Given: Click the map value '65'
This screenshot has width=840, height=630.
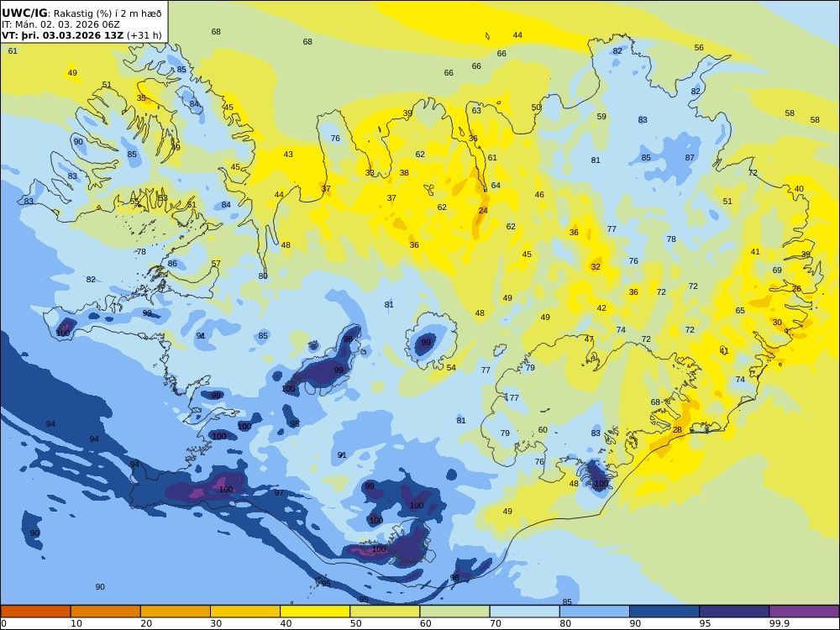Looking at the screenshot, I should (x=740, y=311).
